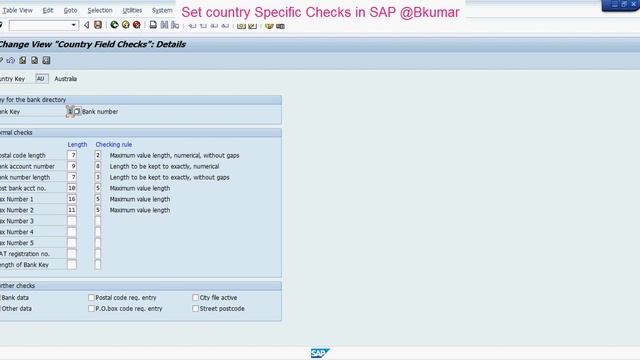The image size is (640, 360).
Task: Click the Bank Key input field
Action: 70,111
